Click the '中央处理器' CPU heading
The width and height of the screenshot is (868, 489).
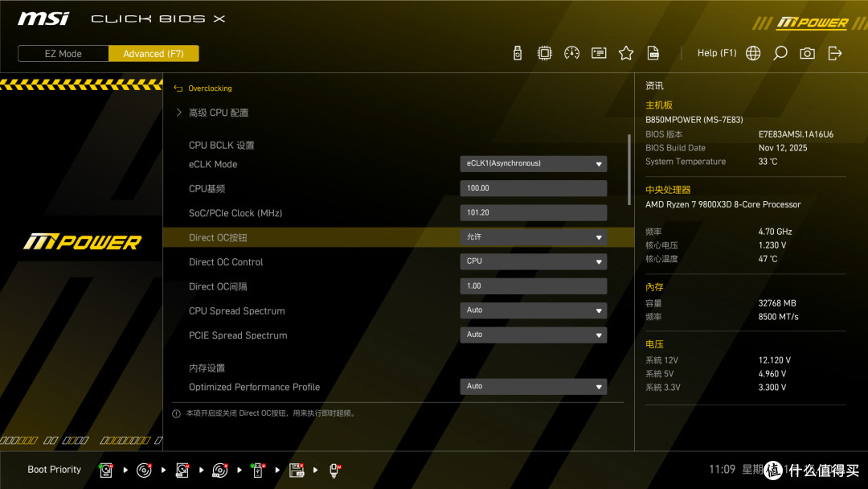point(668,190)
